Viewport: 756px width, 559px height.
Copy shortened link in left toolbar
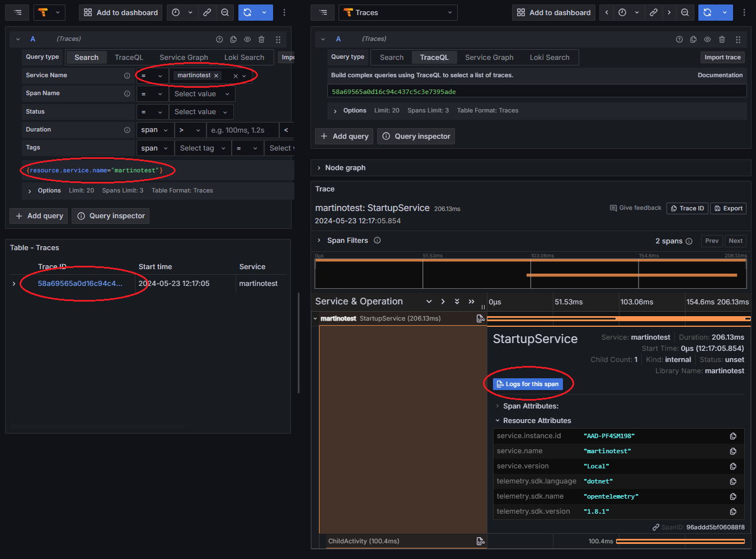coord(207,12)
